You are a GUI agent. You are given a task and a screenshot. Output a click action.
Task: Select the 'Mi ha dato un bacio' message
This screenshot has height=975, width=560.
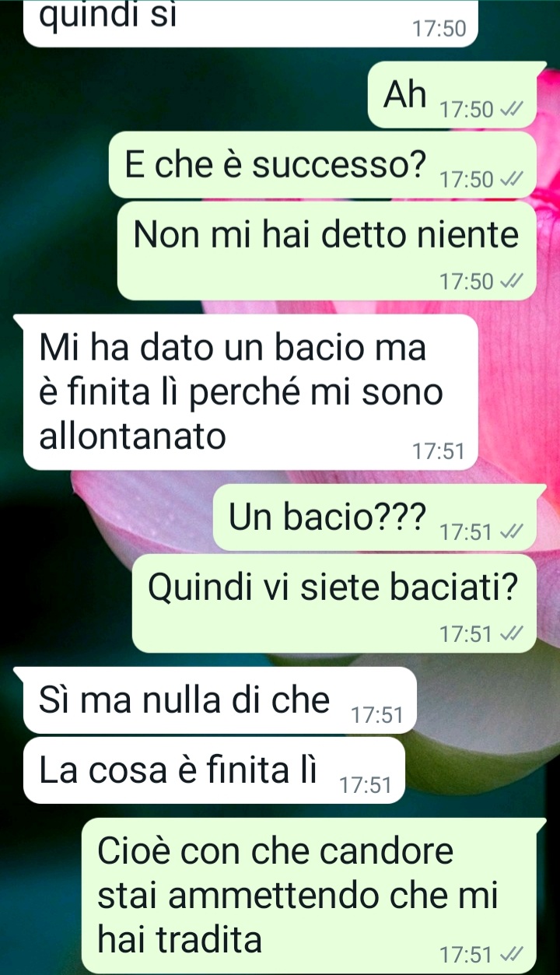point(250,392)
